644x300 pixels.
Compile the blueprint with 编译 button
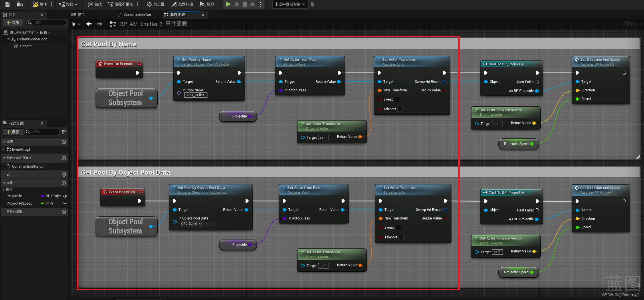[x=39, y=4]
